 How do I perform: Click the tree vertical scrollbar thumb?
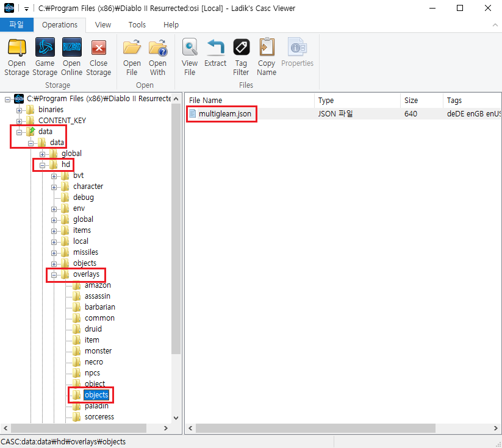pyautogui.click(x=176, y=229)
